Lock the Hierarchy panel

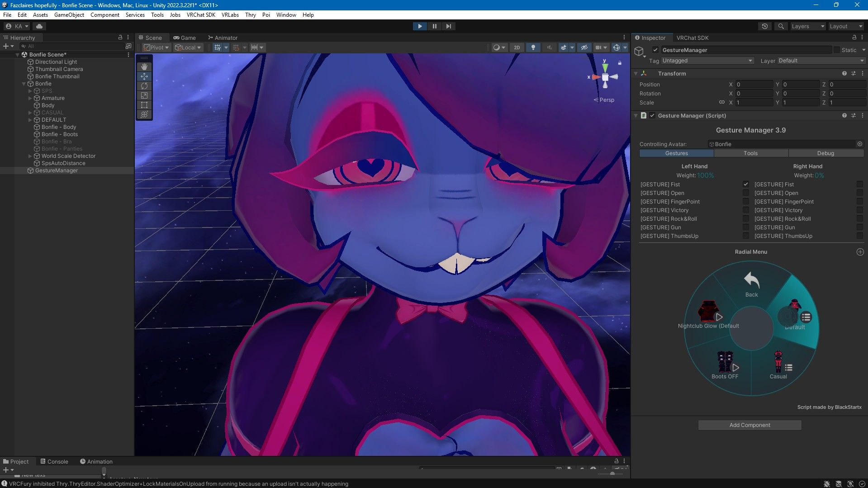(x=120, y=38)
